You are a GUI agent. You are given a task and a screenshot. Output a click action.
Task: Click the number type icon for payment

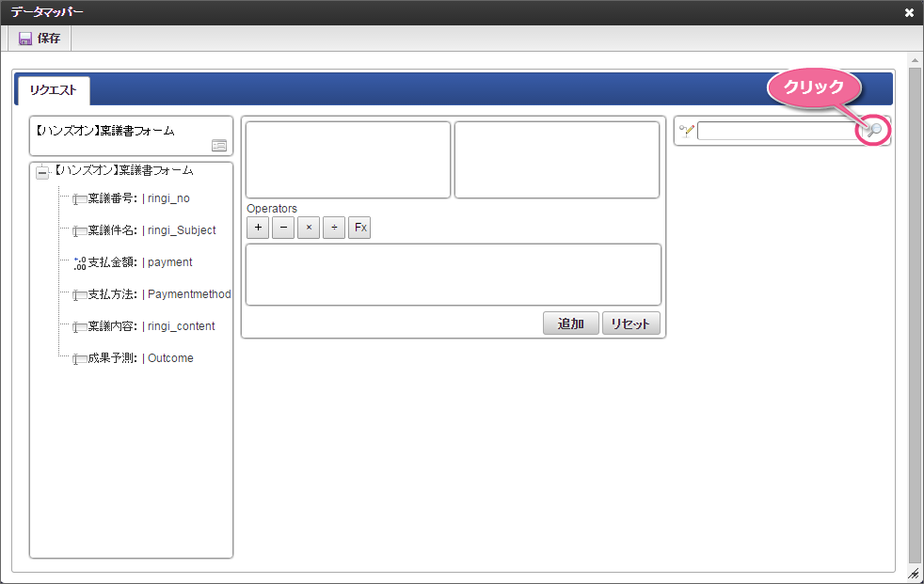pos(80,263)
